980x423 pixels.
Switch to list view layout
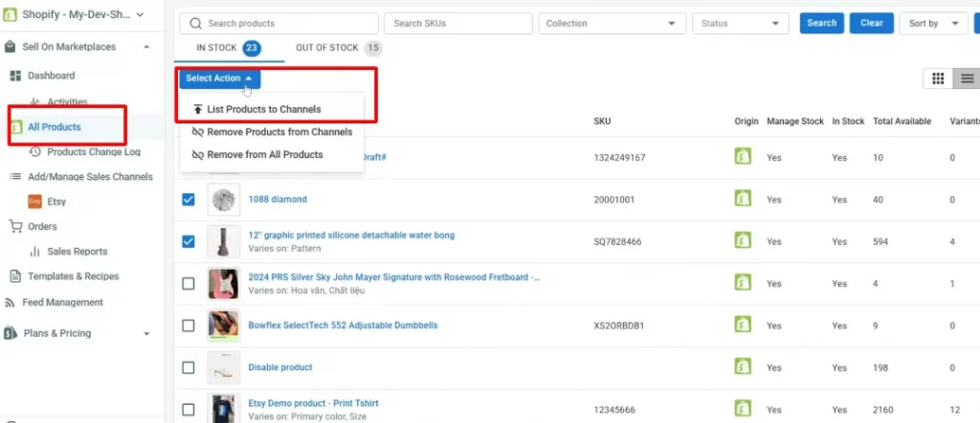pyautogui.click(x=967, y=78)
